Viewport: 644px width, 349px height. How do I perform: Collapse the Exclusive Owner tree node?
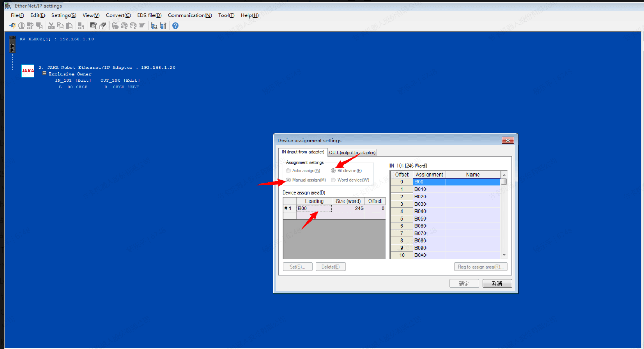[44, 74]
